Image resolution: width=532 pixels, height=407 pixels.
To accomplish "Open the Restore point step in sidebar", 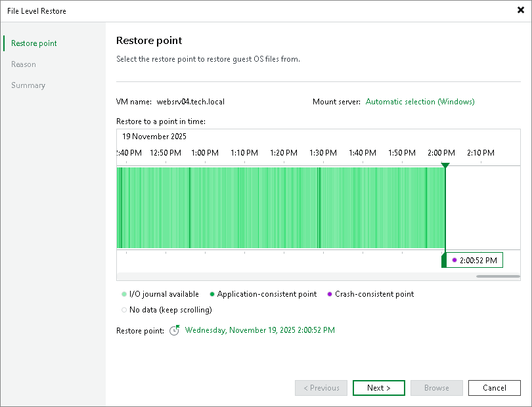I will [x=33, y=43].
